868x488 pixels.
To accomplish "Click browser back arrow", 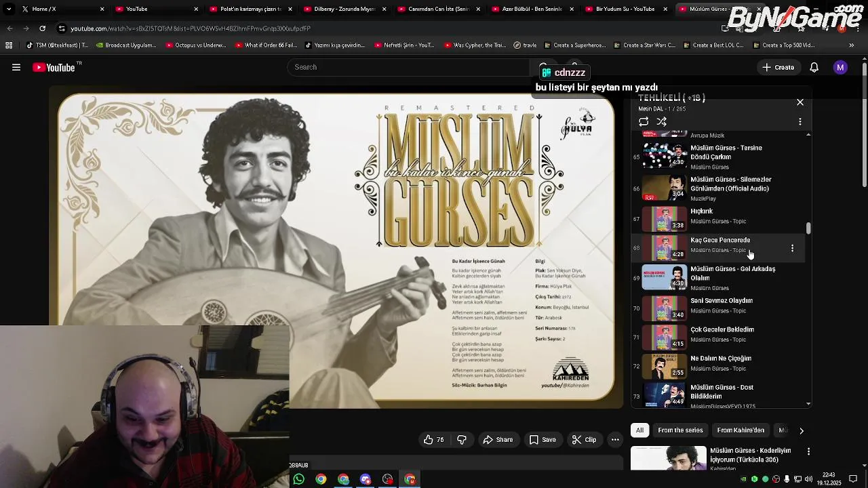I will pos(10,28).
